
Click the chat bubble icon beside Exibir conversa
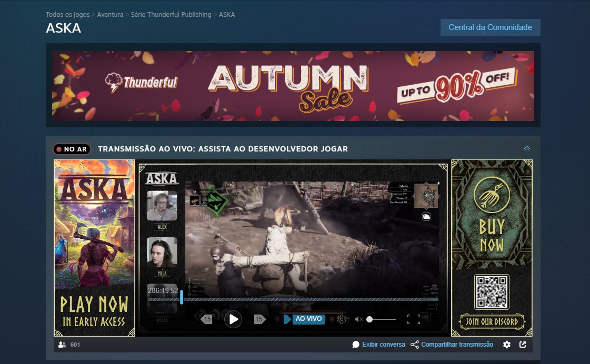point(356,345)
